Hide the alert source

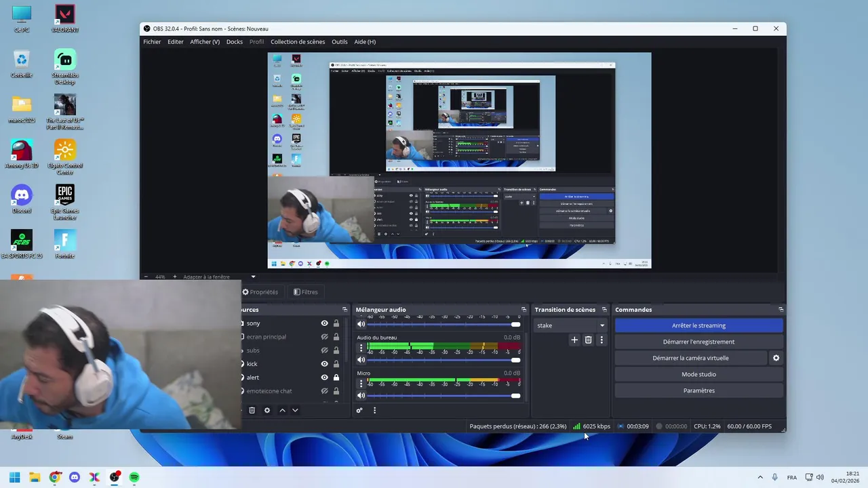[324, 378]
